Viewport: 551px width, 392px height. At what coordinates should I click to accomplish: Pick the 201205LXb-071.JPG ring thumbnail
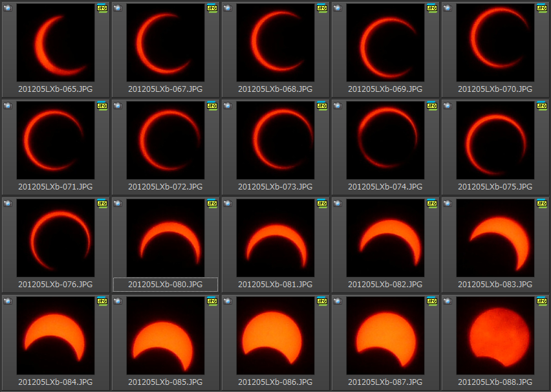click(56, 140)
